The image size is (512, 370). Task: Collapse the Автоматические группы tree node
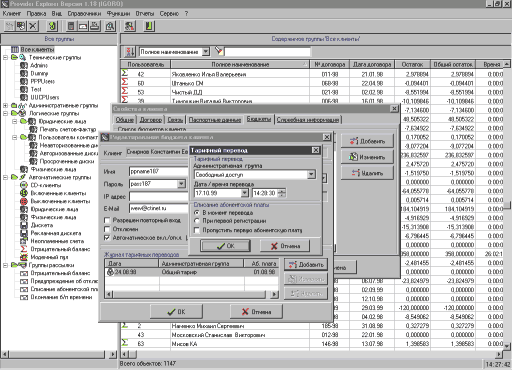(x=5, y=177)
